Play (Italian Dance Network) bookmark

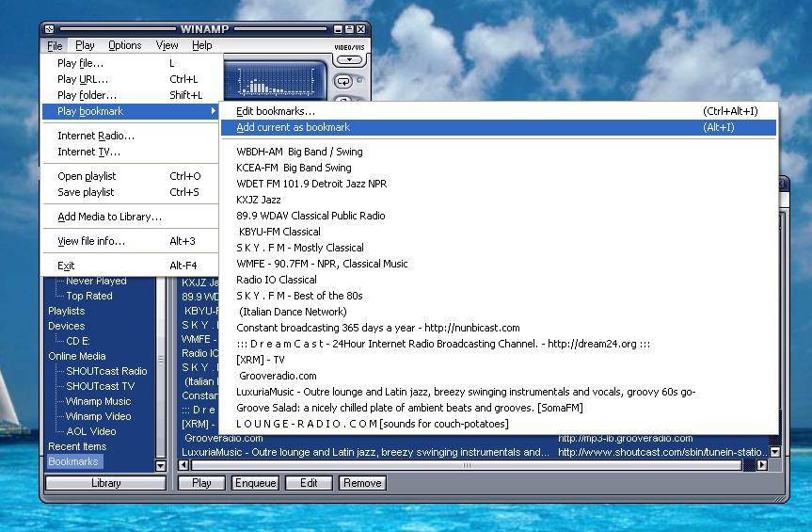(498, 312)
